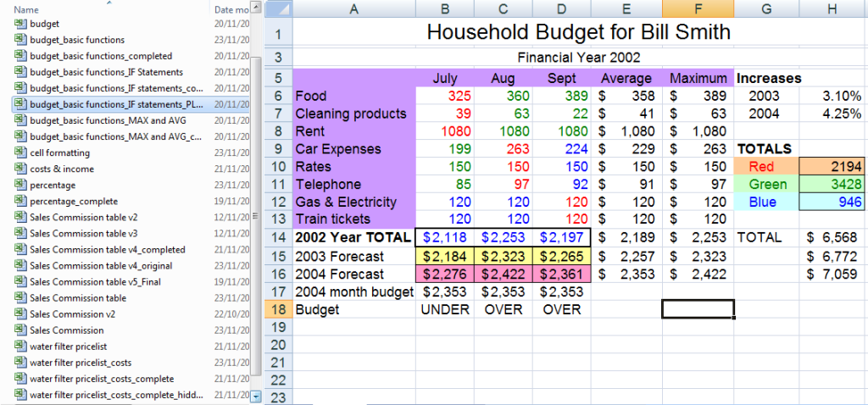Click the file list vertical scrollbar thumb
The image size is (868, 405).
point(255,216)
